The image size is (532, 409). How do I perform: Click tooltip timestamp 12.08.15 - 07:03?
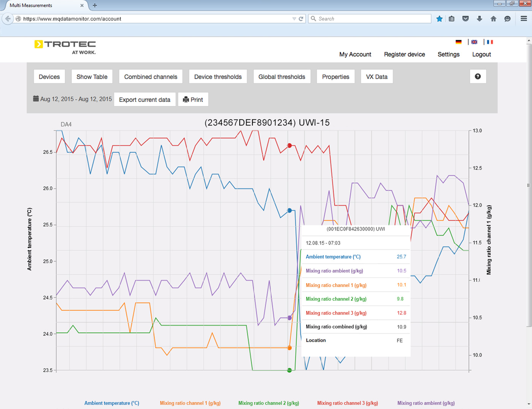pyautogui.click(x=323, y=243)
